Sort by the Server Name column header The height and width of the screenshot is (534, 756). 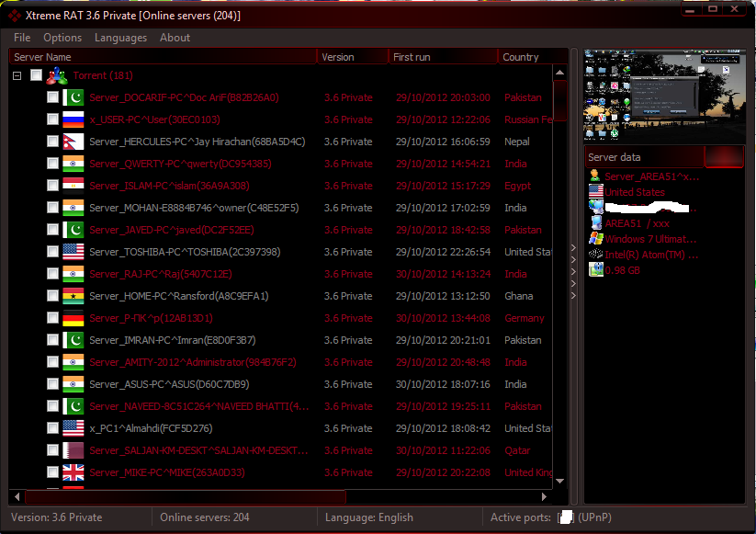tap(163, 57)
